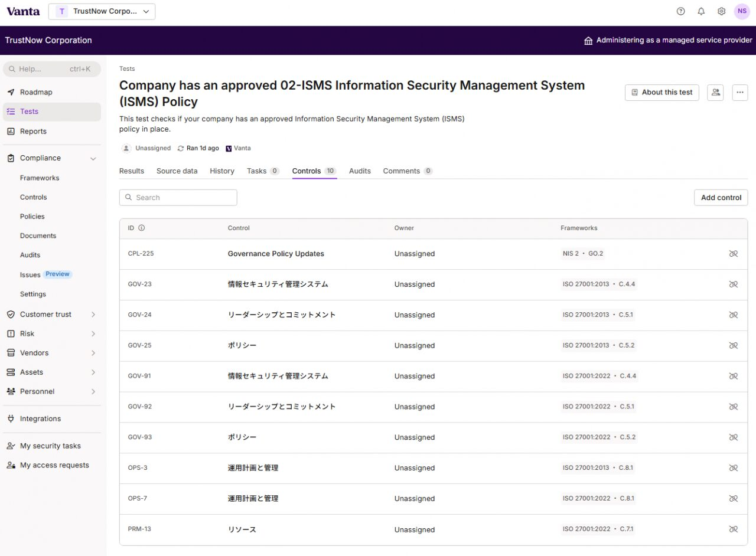Click the controls Search field

[178, 198]
